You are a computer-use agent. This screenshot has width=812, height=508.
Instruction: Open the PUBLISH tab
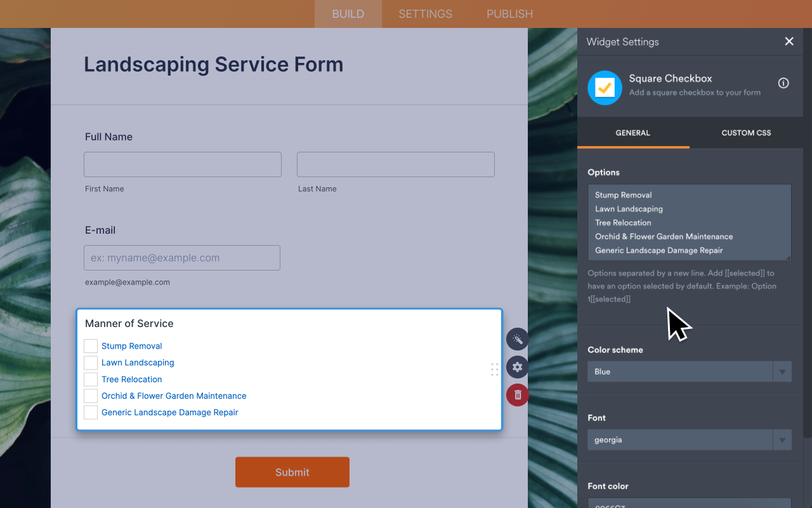pyautogui.click(x=509, y=13)
